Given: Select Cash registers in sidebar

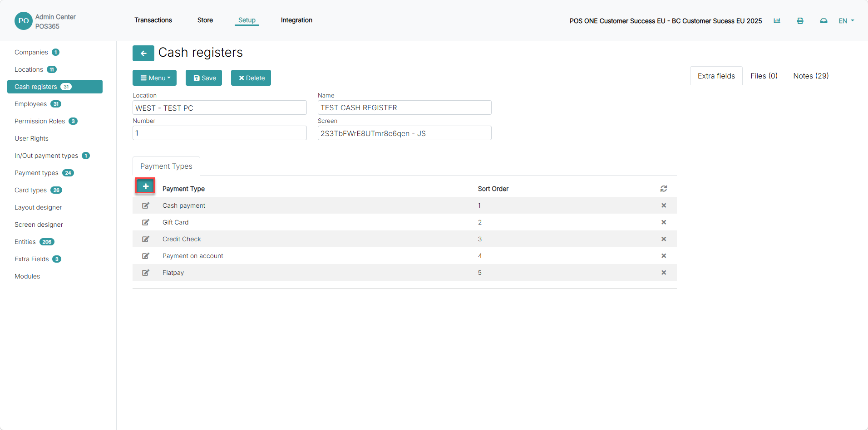Looking at the screenshot, I should pyautogui.click(x=55, y=87).
